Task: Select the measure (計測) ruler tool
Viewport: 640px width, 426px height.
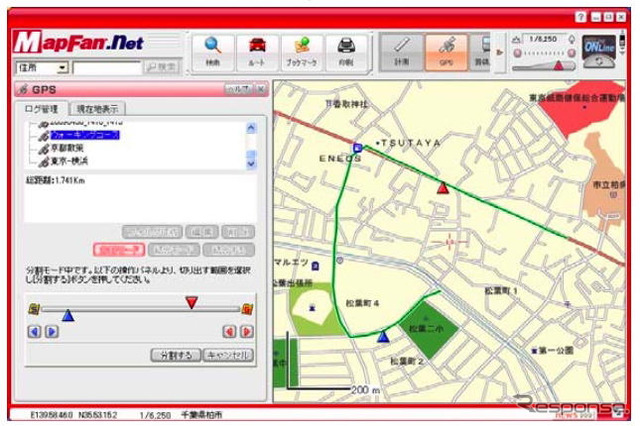Action: pos(401,49)
